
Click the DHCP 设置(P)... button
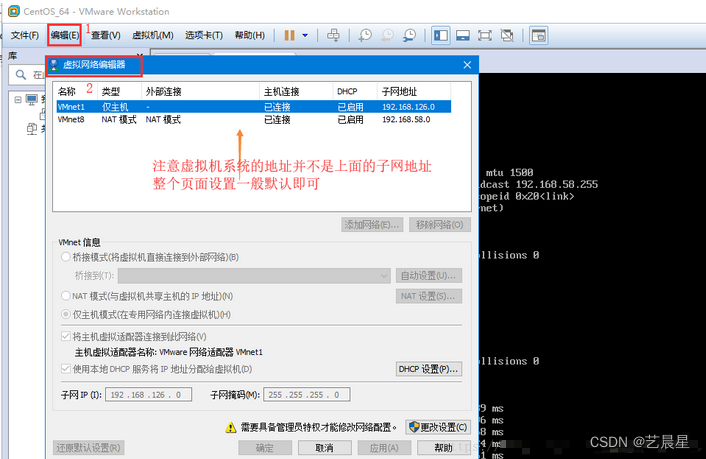[x=429, y=369]
